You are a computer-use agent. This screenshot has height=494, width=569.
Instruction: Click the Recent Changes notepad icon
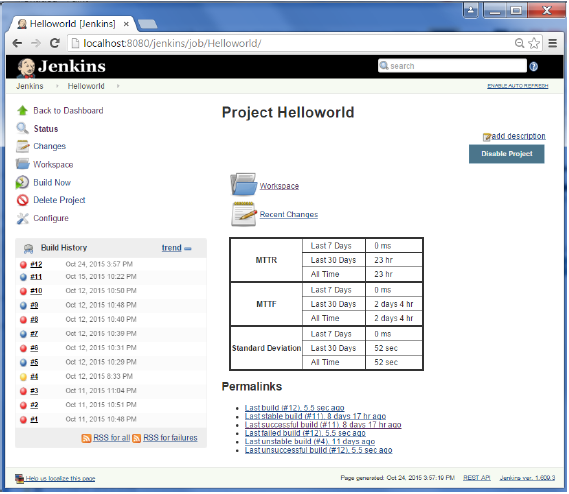point(243,215)
